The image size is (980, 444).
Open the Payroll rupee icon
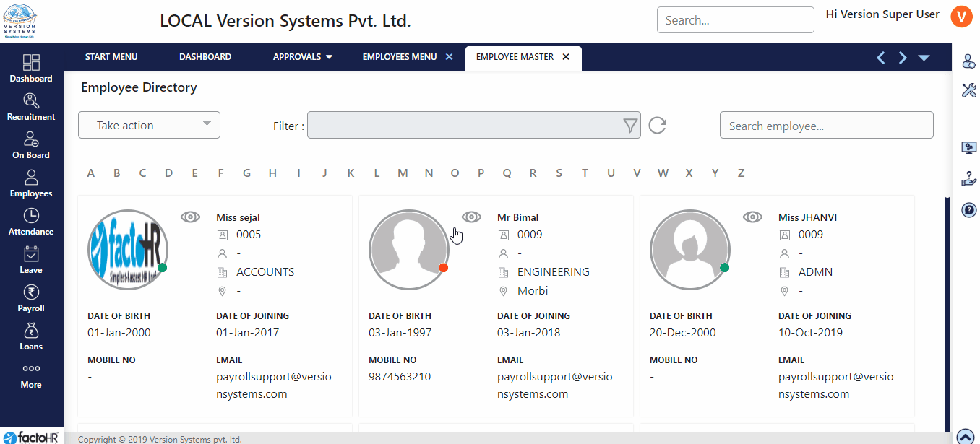[x=31, y=297]
